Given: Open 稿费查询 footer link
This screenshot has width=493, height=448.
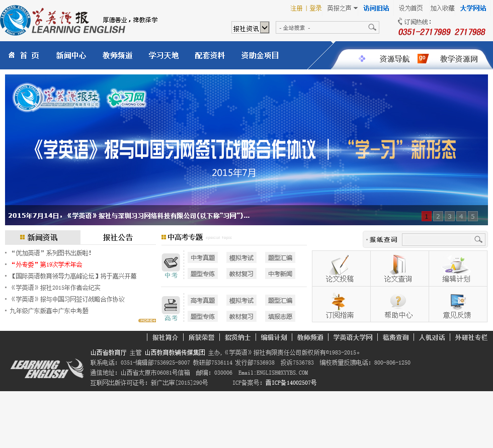Looking at the screenshot, I should point(395,337).
